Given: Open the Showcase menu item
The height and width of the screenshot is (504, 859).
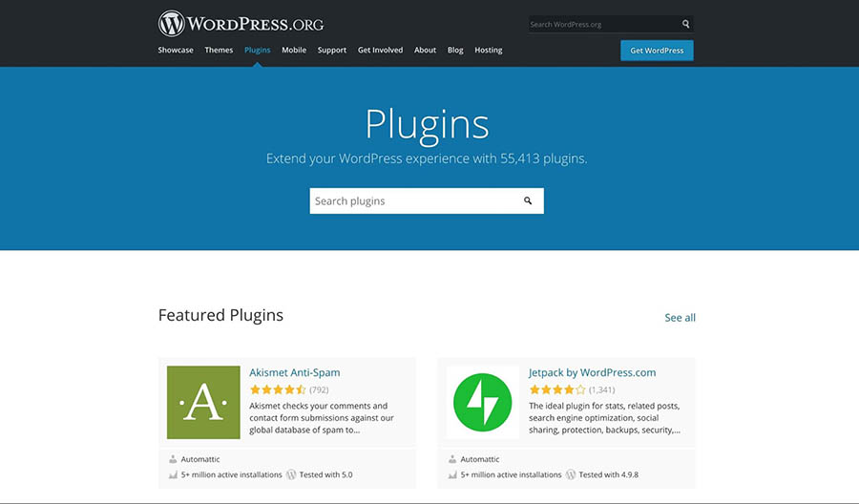Looking at the screenshot, I should tap(176, 50).
